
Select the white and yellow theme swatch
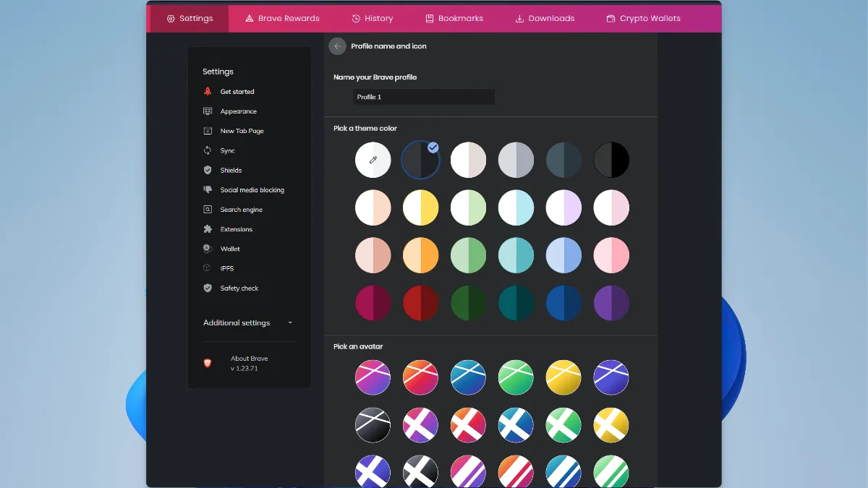pyautogui.click(x=421, y=207)
